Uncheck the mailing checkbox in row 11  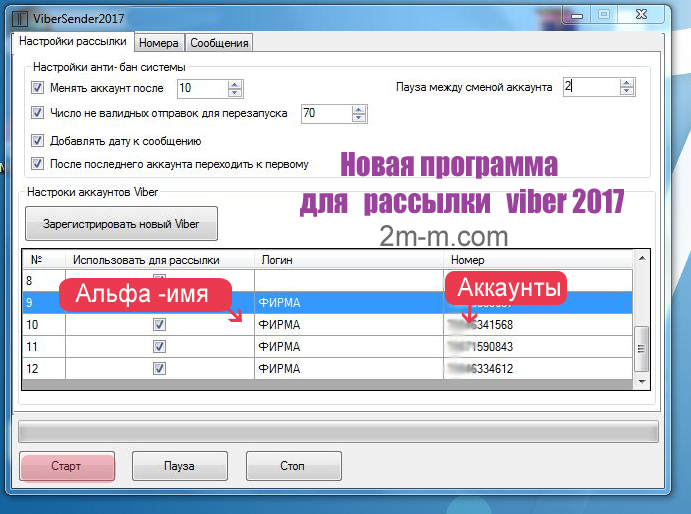pos(159,346)
